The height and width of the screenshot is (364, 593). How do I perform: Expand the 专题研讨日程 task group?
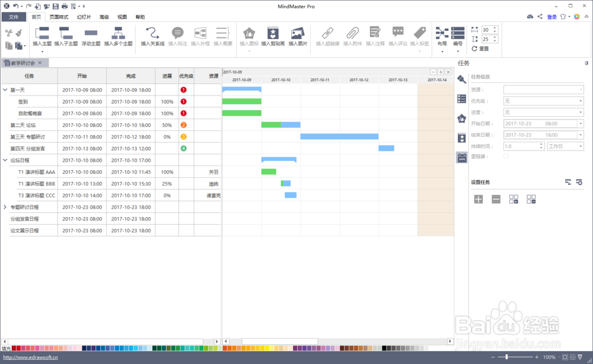(x=5, y=207)
